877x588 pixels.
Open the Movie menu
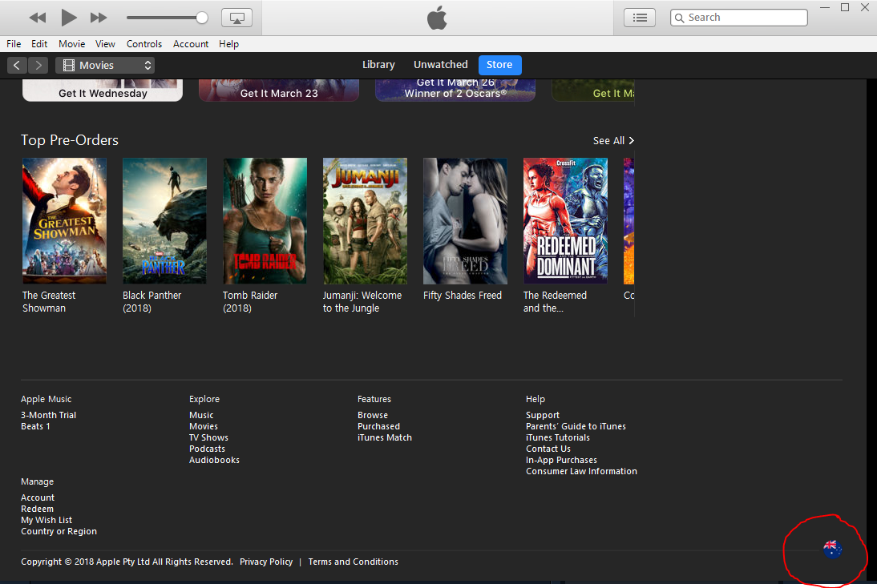tap(72, 43)
